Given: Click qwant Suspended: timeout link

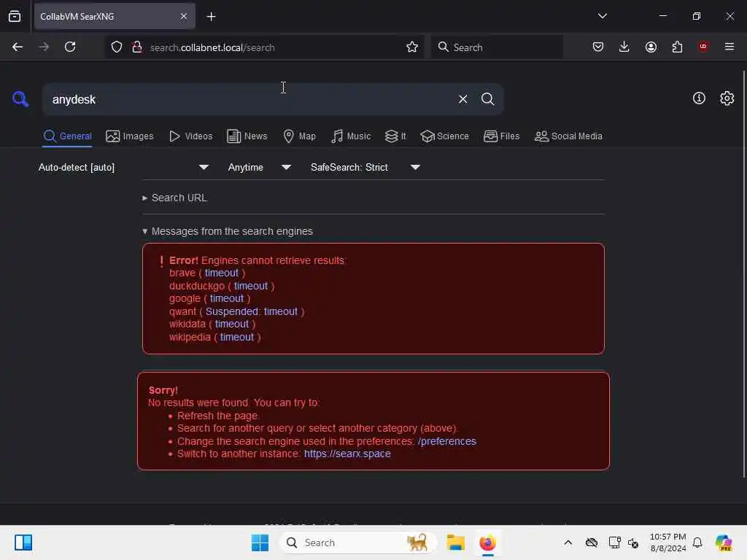Looking at the screenshot, I should pyautogui.click(x=252, y=311).
